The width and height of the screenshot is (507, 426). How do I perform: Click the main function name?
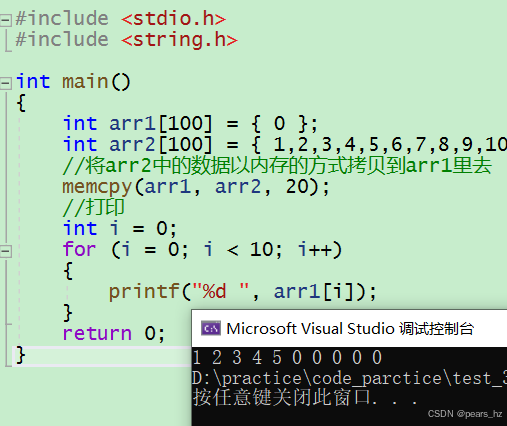point(85,82)
